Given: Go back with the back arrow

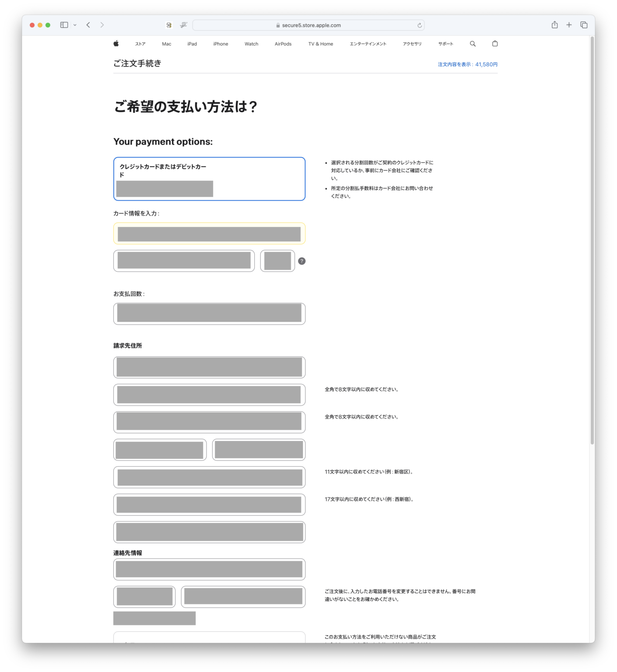Looking at the screenshot, I should (x=88, y=25).
